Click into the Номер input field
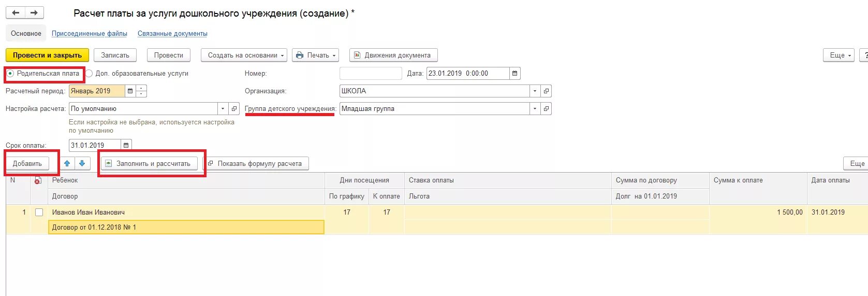This screenshot has height=296, width=868. coord(371,74)
